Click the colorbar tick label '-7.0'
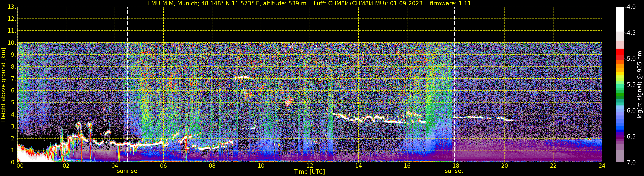 (x=630, y=163)
